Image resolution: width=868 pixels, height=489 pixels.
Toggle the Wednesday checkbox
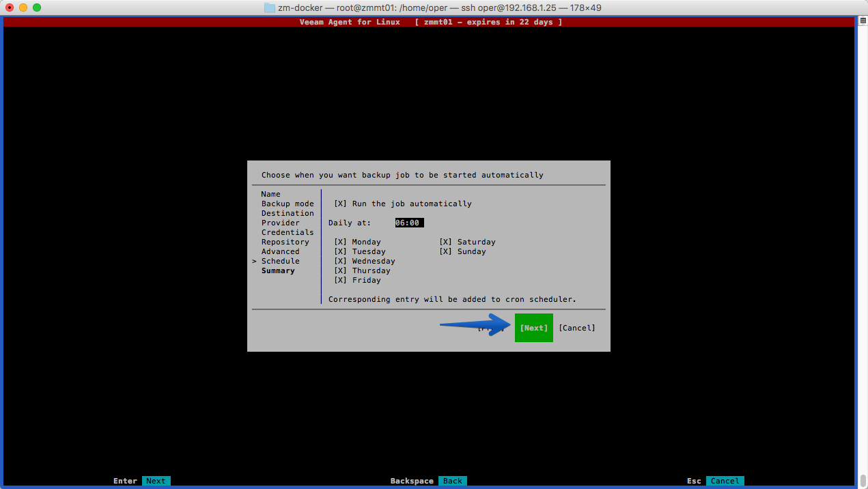[x=340, y=261]
